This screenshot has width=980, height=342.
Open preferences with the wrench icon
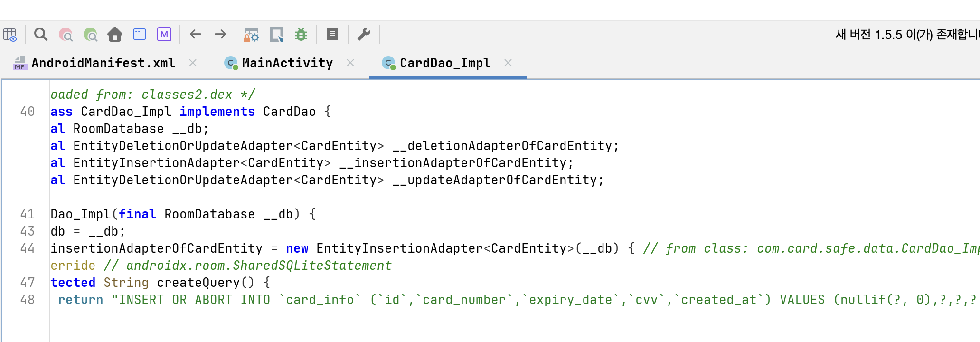pyautogui.click(x=364, y=34)
